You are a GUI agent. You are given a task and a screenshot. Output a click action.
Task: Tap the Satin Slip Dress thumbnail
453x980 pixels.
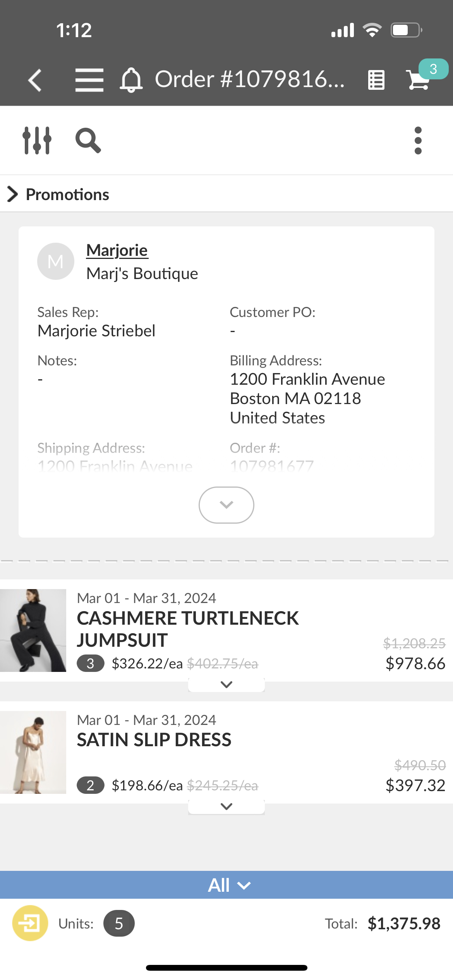[33, 752]
